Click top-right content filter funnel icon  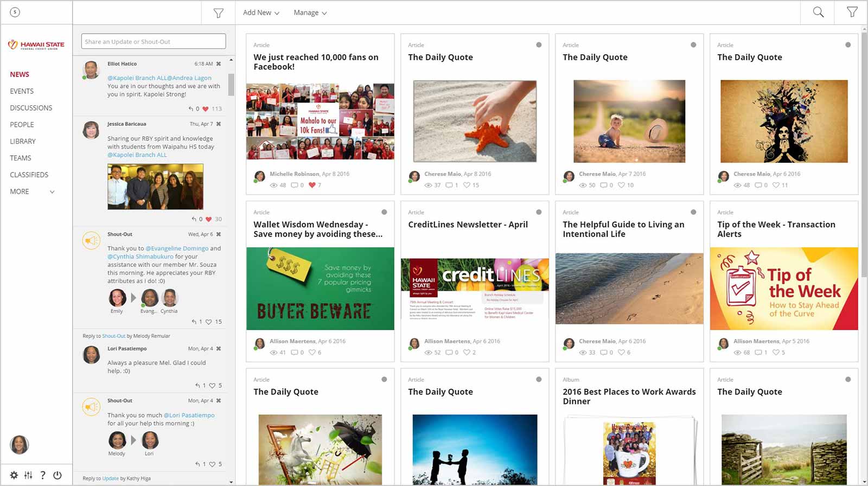[852, 12]
